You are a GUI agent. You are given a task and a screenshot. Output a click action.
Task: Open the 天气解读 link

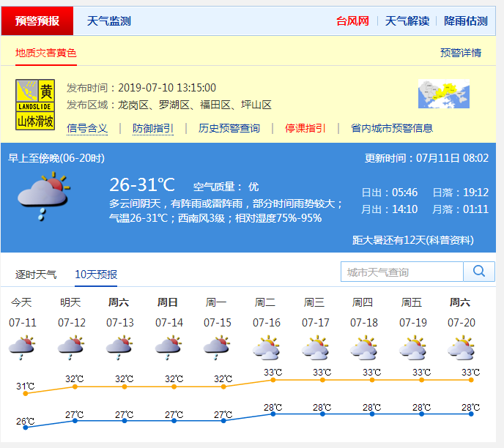tap(407, 21)
